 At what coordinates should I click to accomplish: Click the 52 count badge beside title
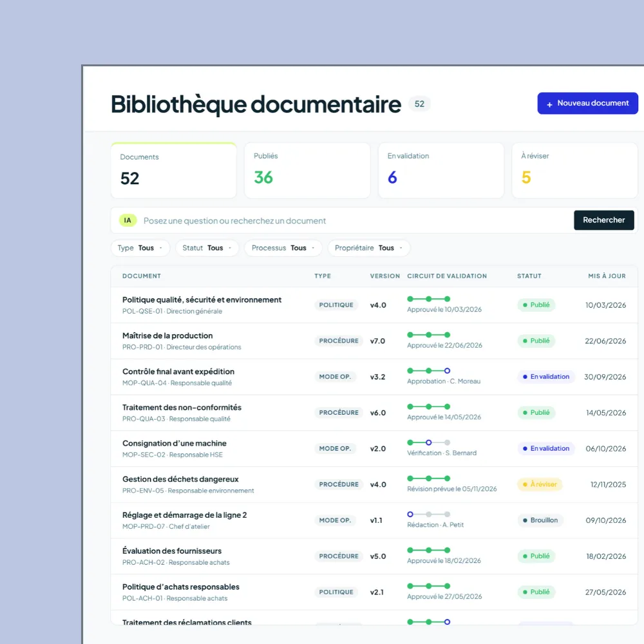click(x=419, y=104)
